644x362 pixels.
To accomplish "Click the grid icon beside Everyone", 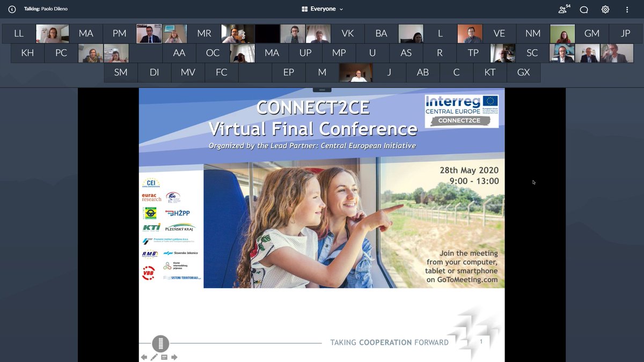I will tap(304, 9).
